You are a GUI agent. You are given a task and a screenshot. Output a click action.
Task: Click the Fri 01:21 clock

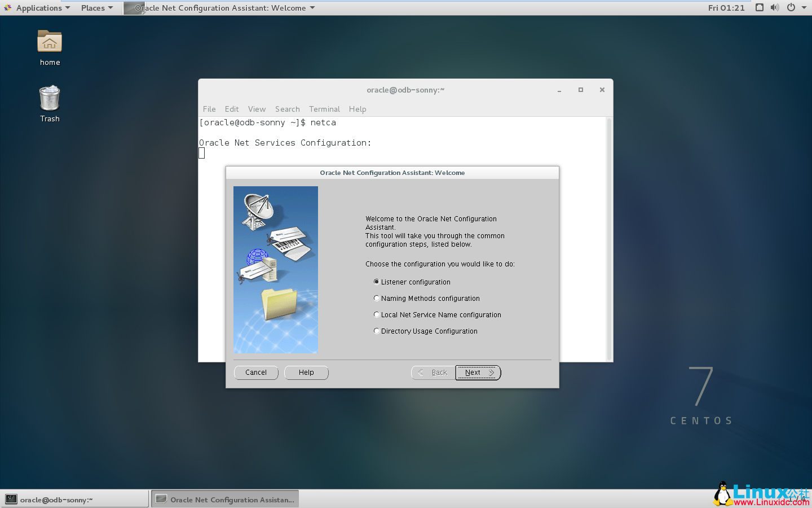tap(726, 8)
